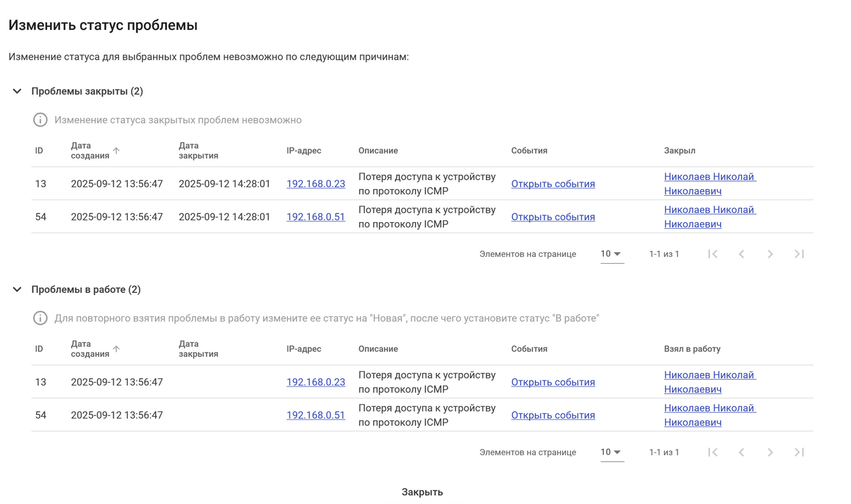Sort in-work problems by creation date arrow

(116, 349)
